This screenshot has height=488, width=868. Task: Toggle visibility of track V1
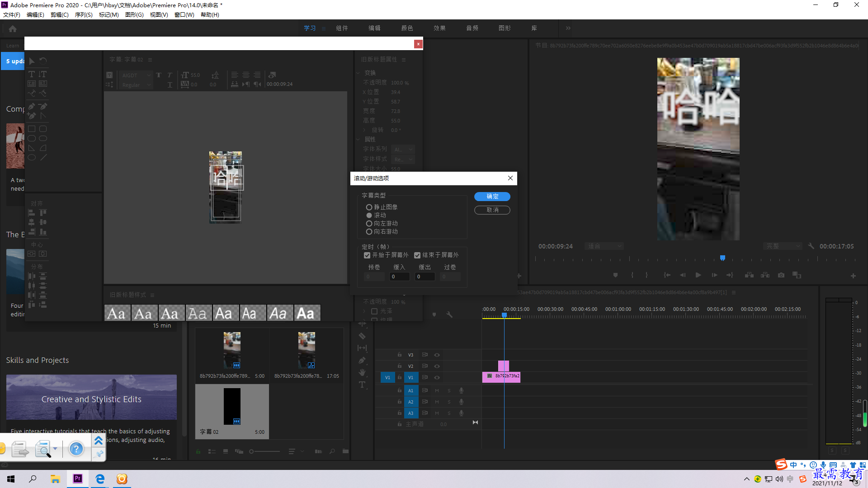(437, 378)
